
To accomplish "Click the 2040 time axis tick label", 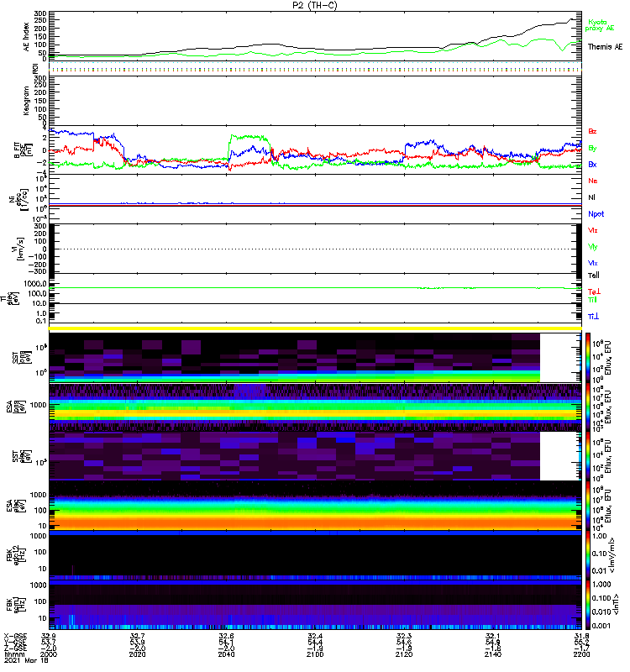I will (226, 654).
